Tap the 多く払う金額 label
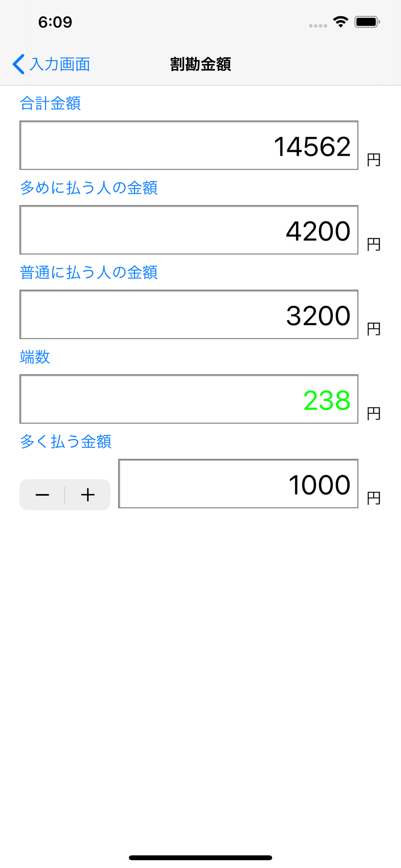Screen dimensions: 401x868 [66, 441]
